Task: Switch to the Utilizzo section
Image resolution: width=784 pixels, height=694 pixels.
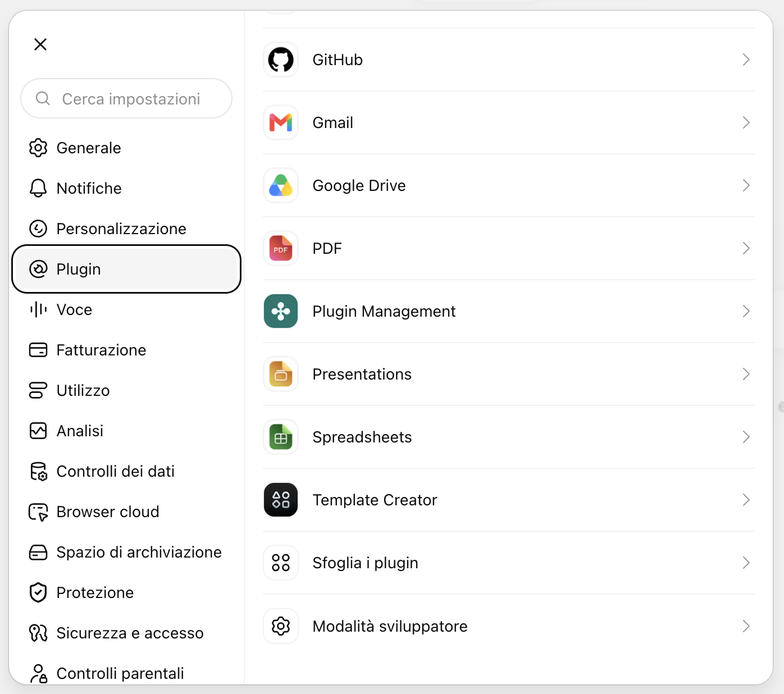Action: (x=126, y=390)
